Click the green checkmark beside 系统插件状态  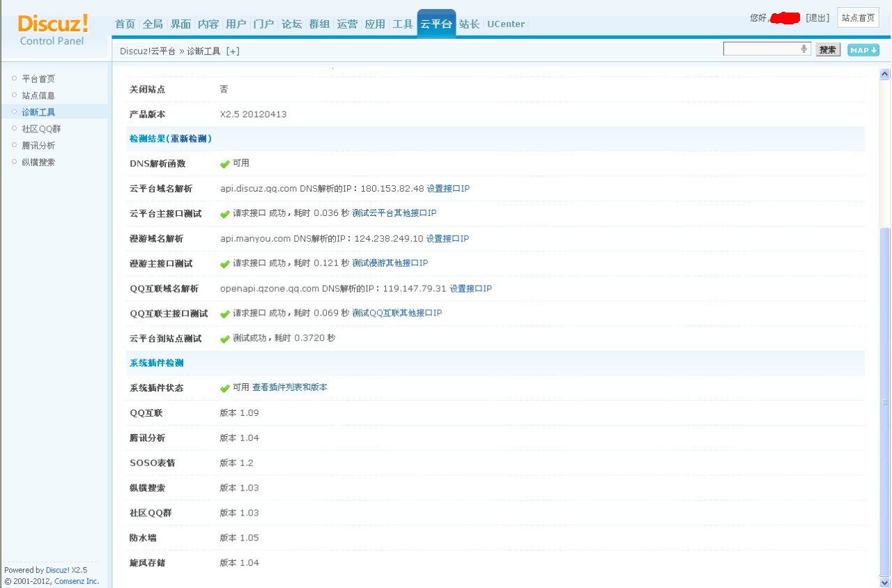[224, 388]
